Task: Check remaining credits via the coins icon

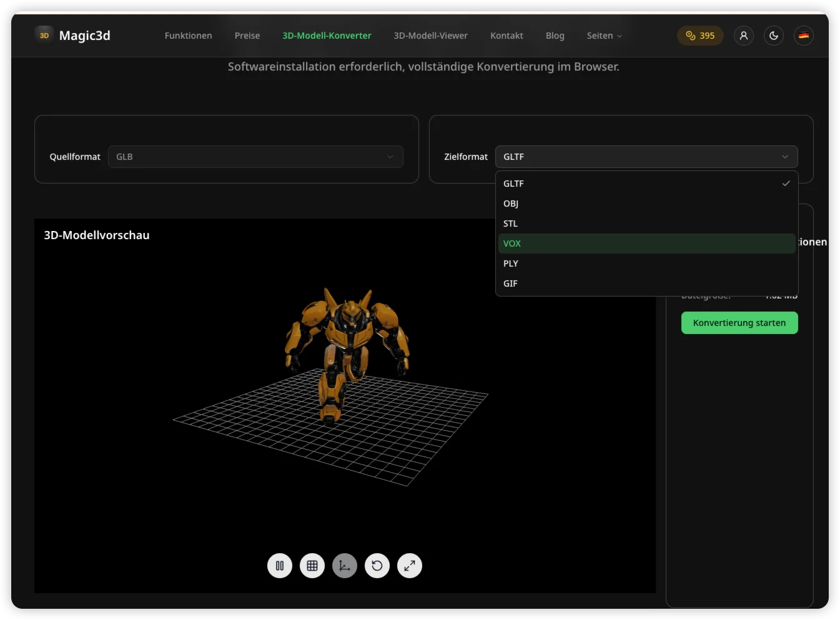Action: pyautogui.click(x=700, y=36)
